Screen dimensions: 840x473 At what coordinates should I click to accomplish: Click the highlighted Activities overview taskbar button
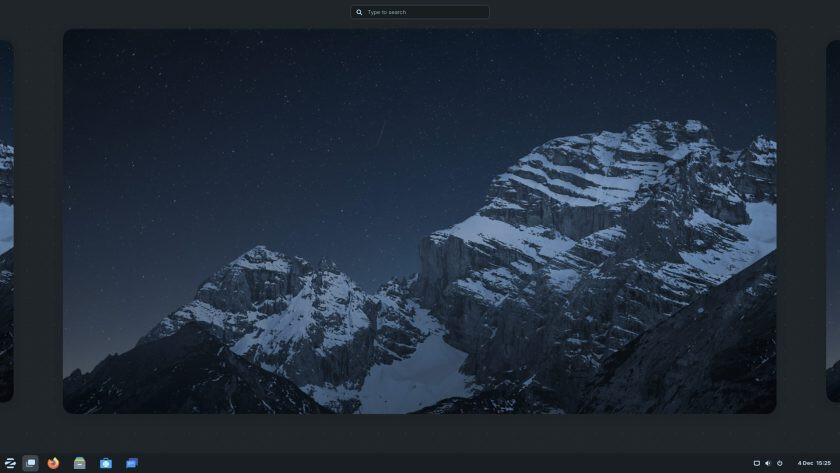(x=31, y=463)
